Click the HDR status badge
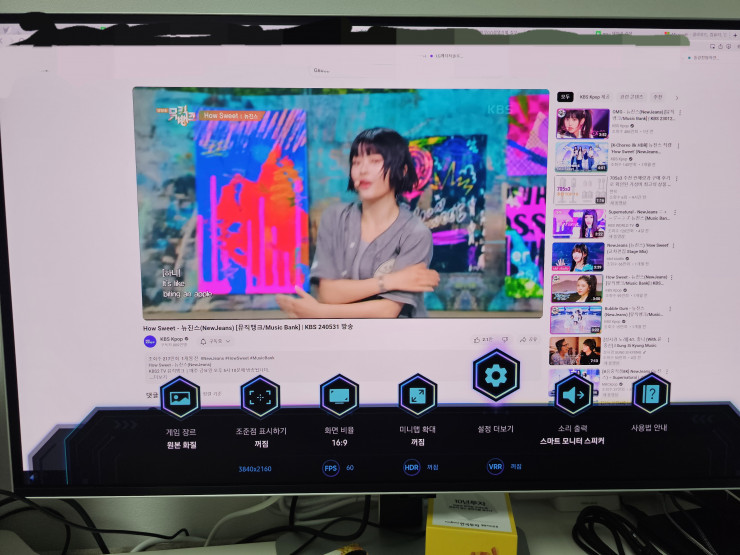The image size is (740, 555). tap(412, 467)
